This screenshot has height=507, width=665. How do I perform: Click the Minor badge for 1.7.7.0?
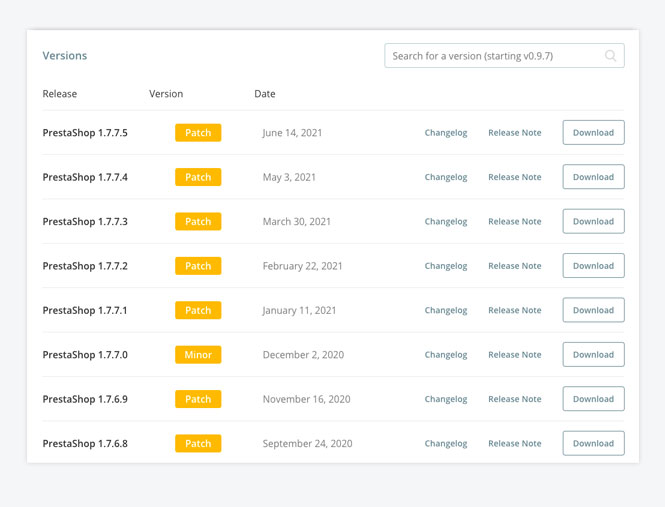coord(198,355)
